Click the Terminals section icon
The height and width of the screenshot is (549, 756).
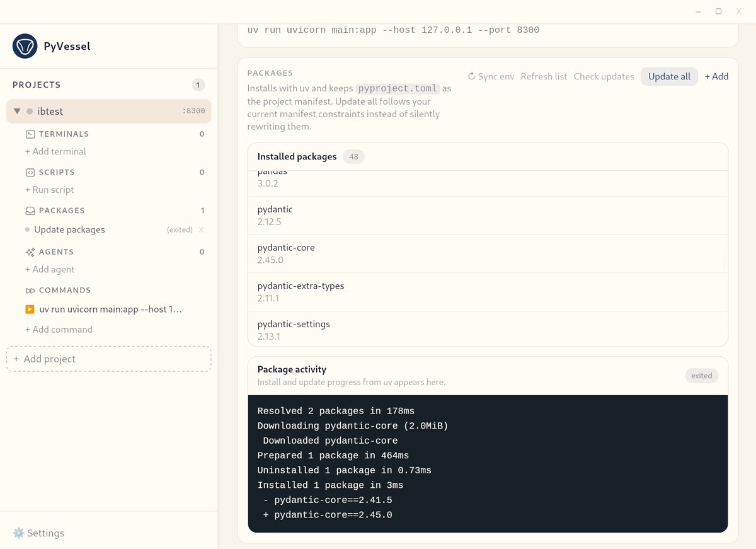click(30, 134)
